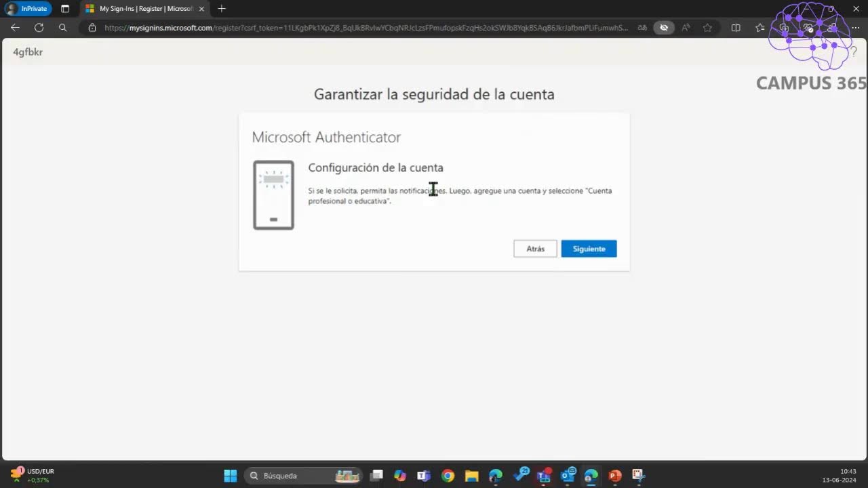Image resolution: width=868 pixels, height=488 pixels.
Task: Open PowerPoint from the taskbar
Action: click(x=615, y=476)
